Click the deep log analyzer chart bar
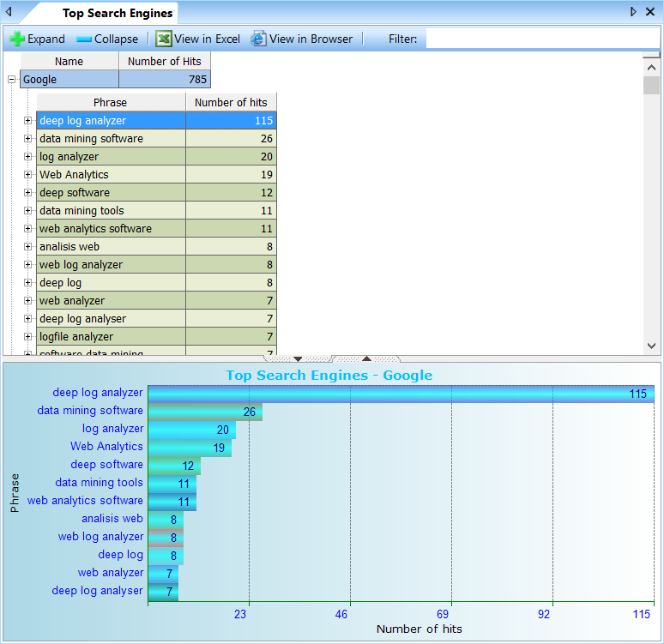This screenshot has width=664, height=644. tap(401, 394)
